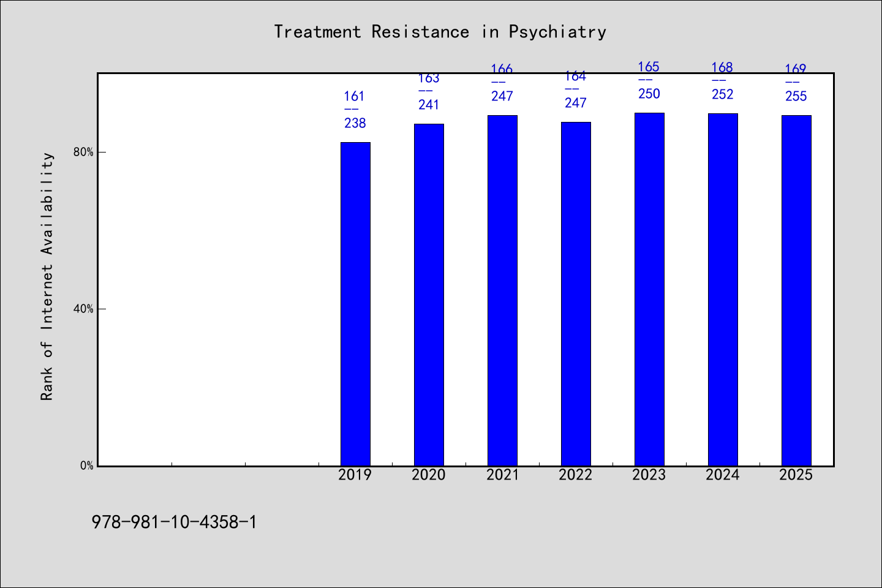Click the ISBN 978-981-10-4358-1 text

click(x=175, y=522)
